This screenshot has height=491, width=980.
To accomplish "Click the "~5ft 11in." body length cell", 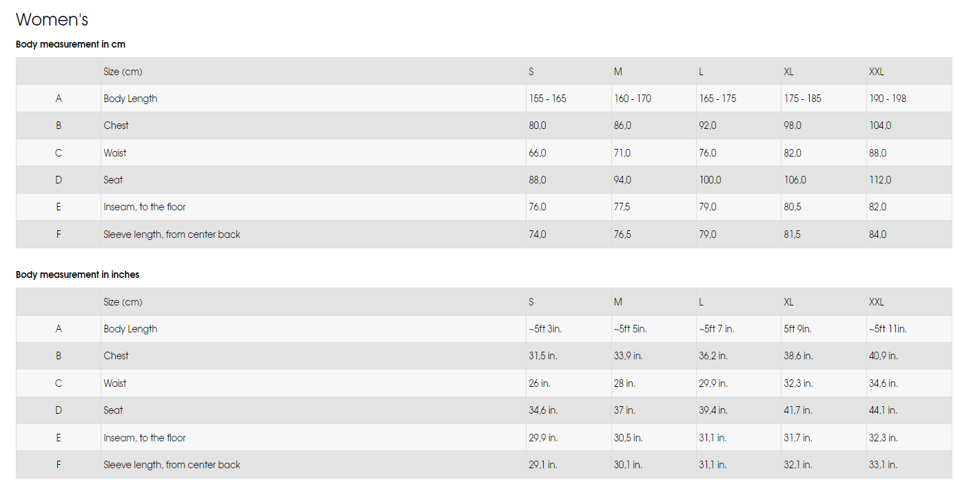I will (x=888, y=329).
